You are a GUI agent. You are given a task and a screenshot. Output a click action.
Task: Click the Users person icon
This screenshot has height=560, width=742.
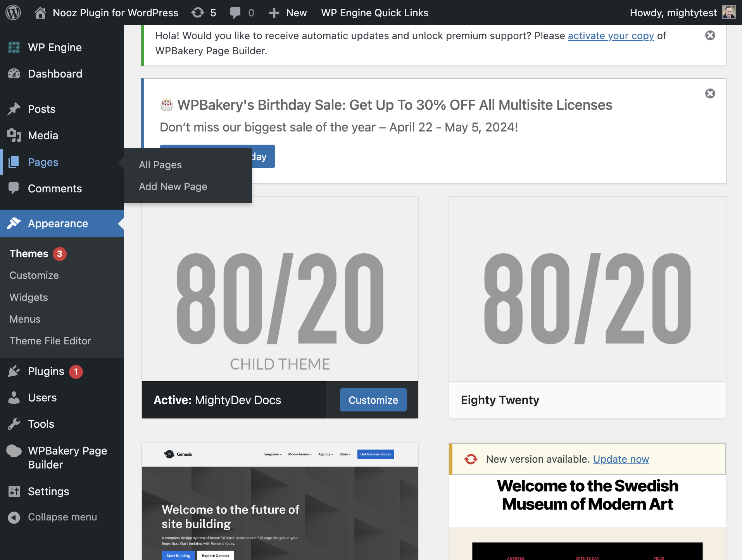pyautogui.click(x=14, y=398)
